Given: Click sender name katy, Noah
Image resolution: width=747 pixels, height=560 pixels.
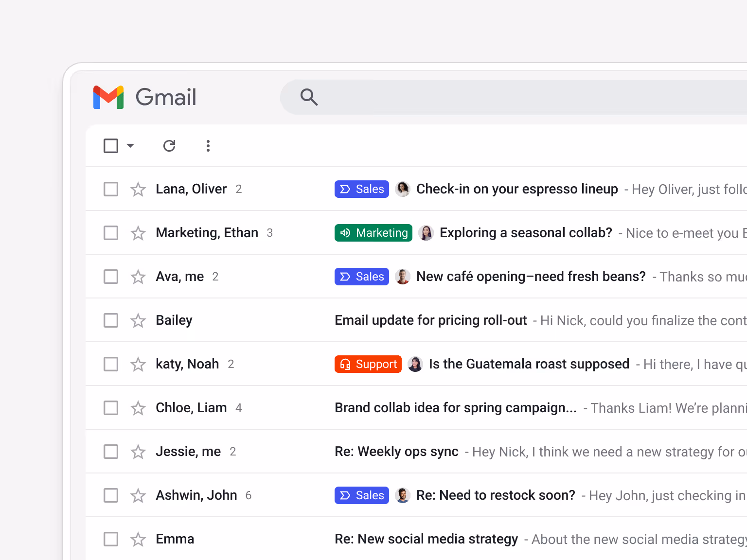Looking at the screenshot, I should point(187,364).
